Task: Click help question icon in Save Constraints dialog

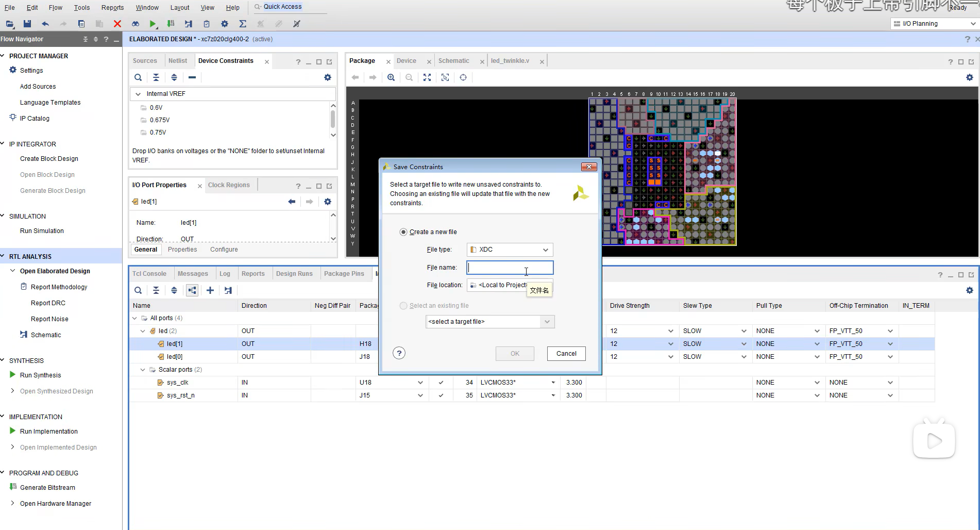Action: (x=399, y=353)
